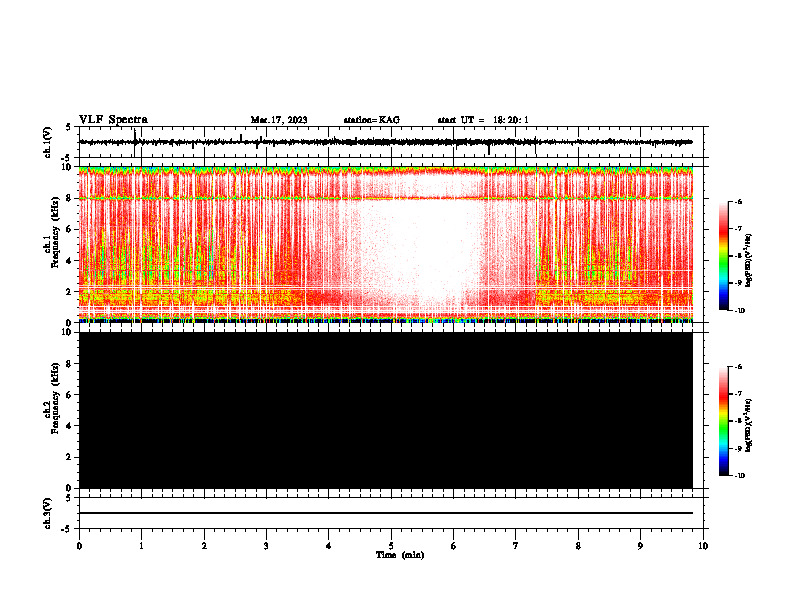This screenshot has width=792, height=612.
Task: Click time axis tick label '3'
Action: click(x=266, y=546)
